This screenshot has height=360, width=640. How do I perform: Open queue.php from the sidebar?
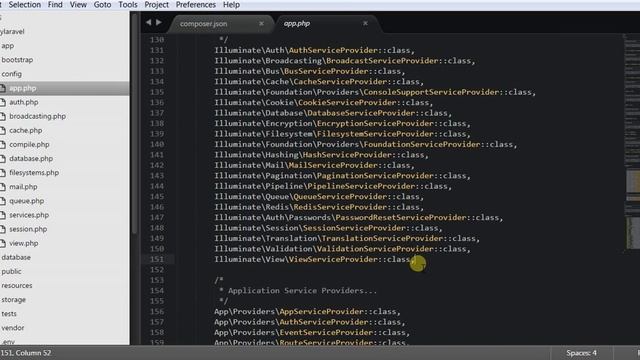(x=27, y=201)
